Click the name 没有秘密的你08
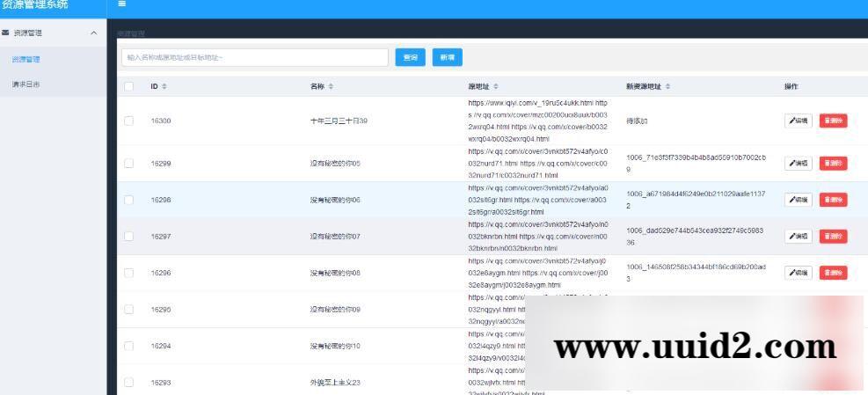The image size is (868, 395). tap(335, 273)
